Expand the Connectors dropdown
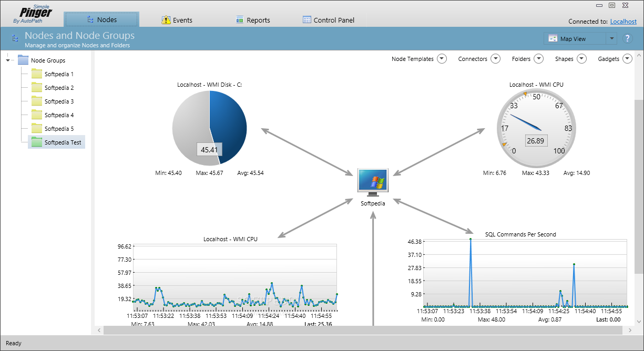This screenshot has height=351, width=644. (x=496, y=59)
